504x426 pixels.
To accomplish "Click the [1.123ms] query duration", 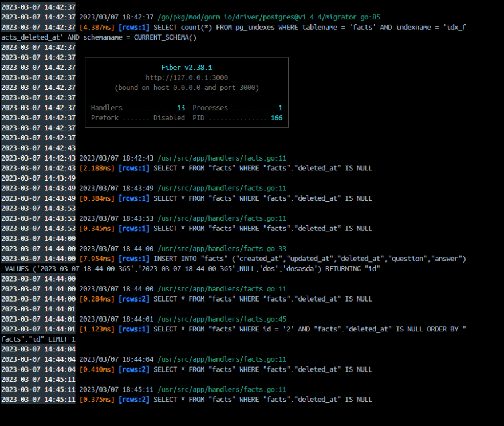I will coord(97,329).
